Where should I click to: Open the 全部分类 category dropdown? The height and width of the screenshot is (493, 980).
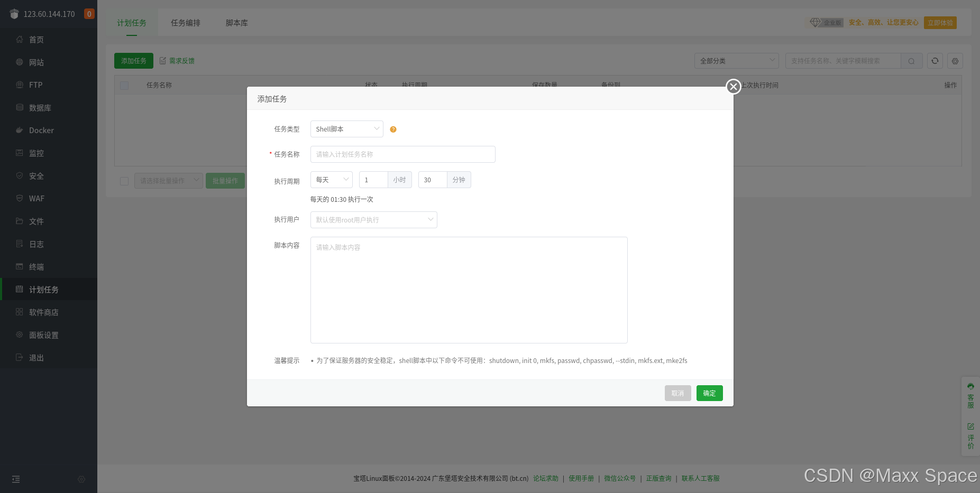pos(737,61)
